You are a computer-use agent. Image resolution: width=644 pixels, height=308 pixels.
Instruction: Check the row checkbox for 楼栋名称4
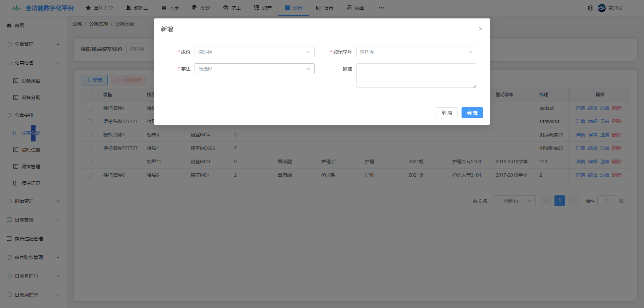click(90, 108)
